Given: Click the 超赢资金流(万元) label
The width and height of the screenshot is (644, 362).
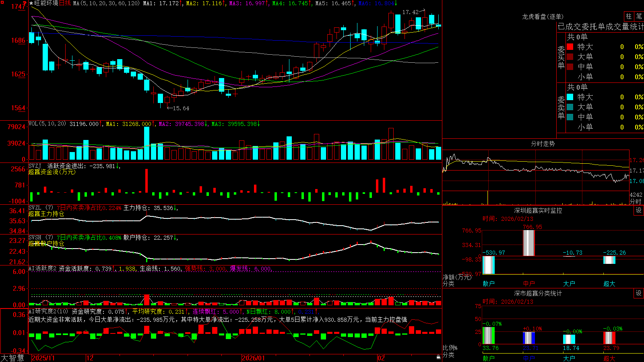Looking at the screenshot, I should 52,172.
